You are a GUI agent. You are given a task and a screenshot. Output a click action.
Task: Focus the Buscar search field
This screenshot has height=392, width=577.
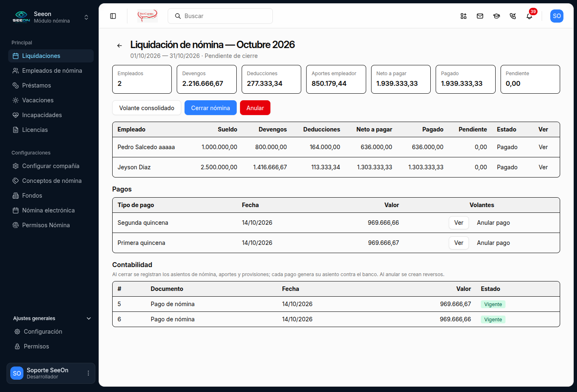220,16
